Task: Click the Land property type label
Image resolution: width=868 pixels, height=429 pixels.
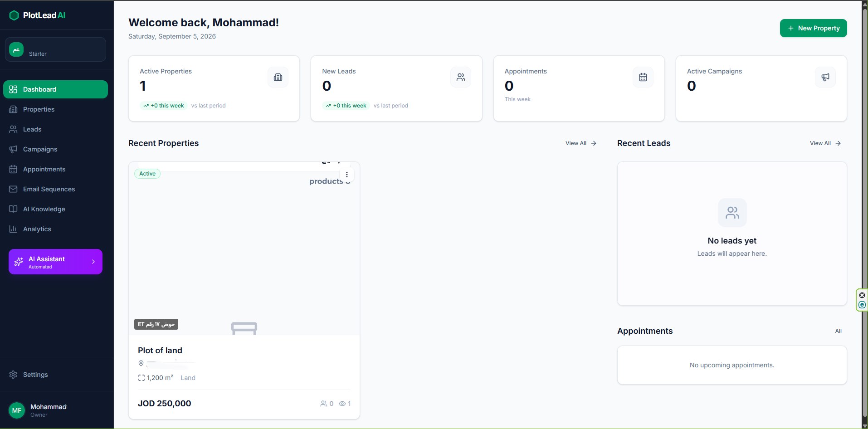Action: coord(188,378)
